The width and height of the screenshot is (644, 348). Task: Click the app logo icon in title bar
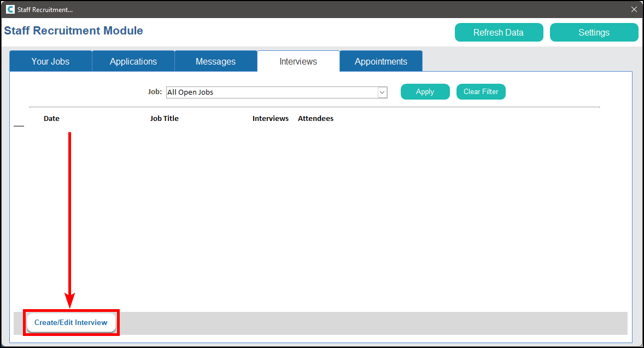10,9
